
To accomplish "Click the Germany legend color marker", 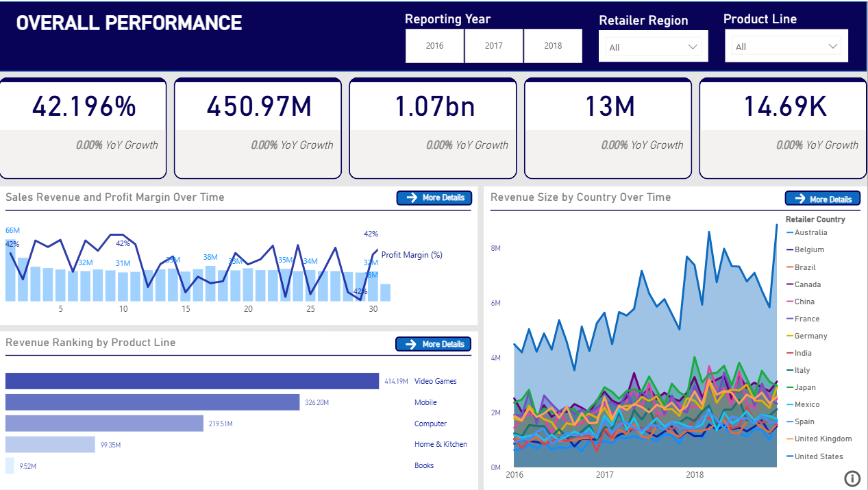I will [x=790, y=336].
